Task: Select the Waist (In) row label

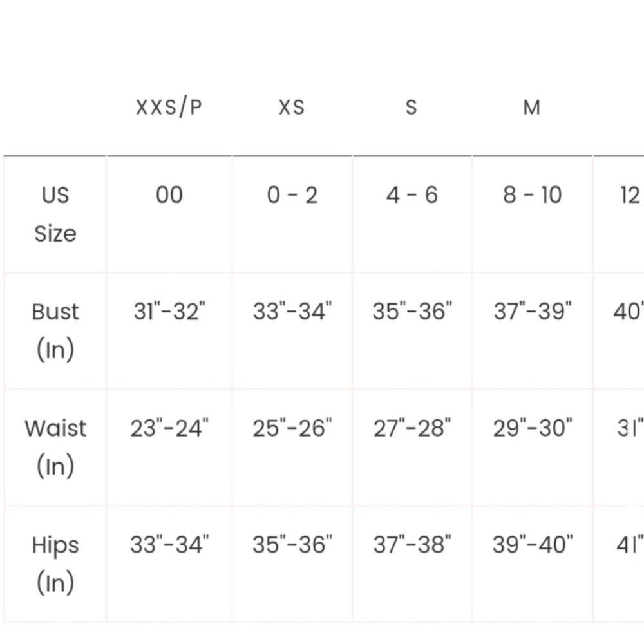Action: [55, 448]
